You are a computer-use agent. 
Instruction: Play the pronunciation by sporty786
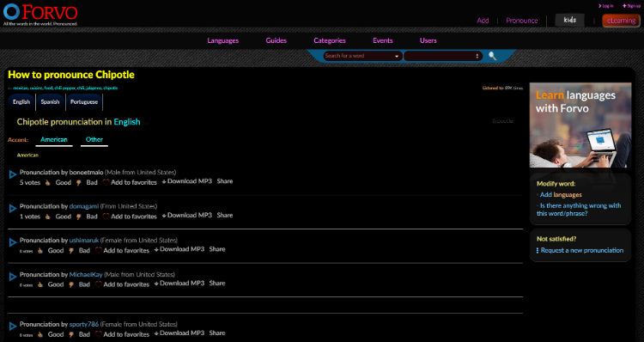13,327
